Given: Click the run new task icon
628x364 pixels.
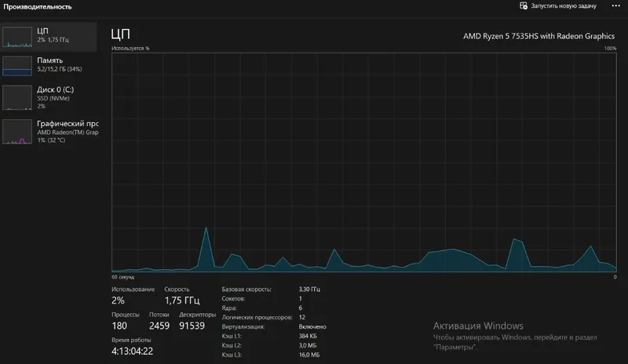Looking at the screenshot, I should click(x=523, y=5).
